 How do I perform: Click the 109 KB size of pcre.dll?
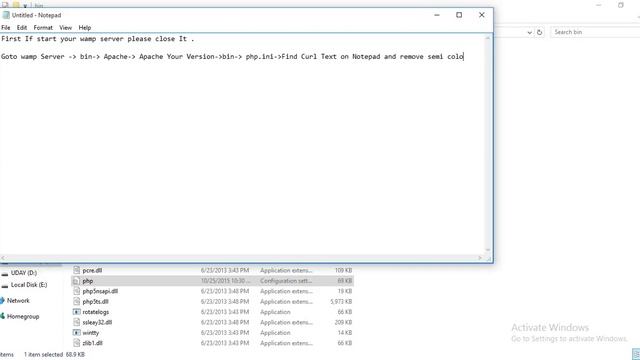point(343,270)
